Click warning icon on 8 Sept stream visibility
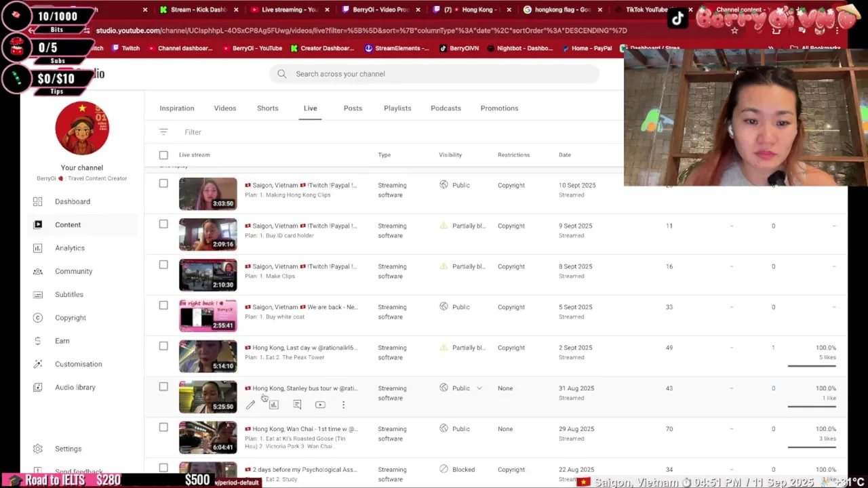This screenshot has width=868, height=488. (x=443, y=266)
